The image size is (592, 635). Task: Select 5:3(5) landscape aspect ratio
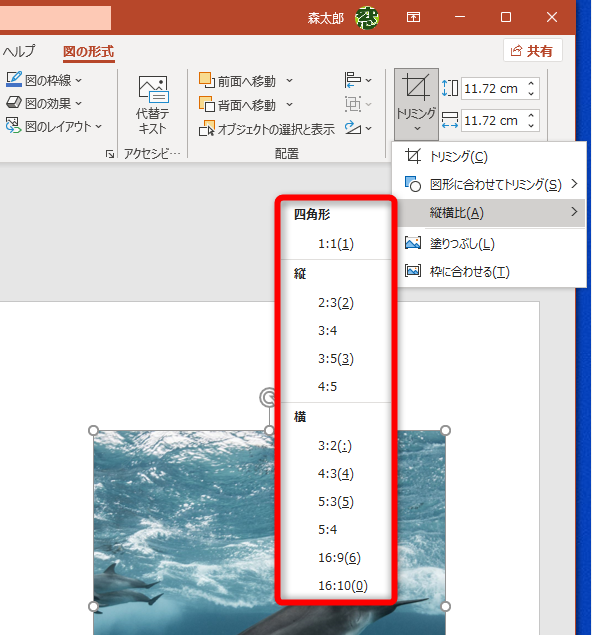tap(335, 501)
